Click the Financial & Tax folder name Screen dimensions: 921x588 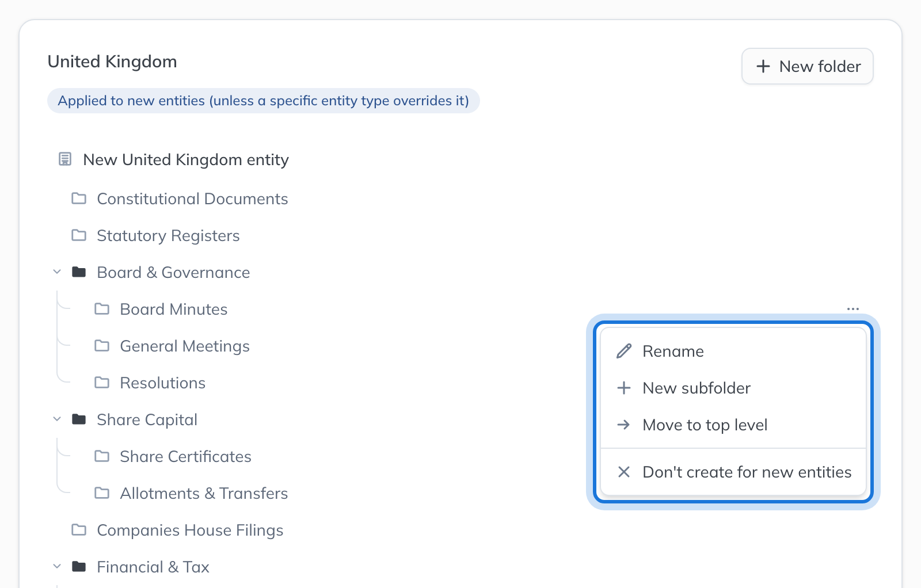[153, 567]
